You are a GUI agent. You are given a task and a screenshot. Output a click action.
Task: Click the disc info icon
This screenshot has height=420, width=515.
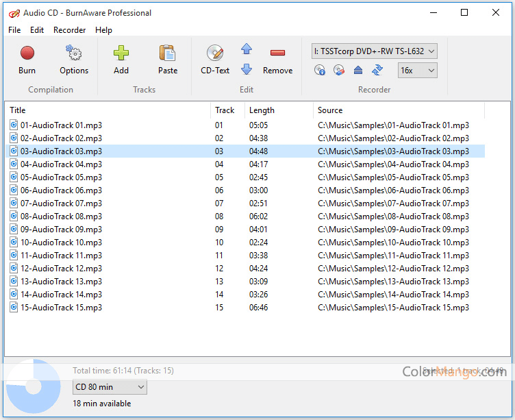click(x=320, y=70)
